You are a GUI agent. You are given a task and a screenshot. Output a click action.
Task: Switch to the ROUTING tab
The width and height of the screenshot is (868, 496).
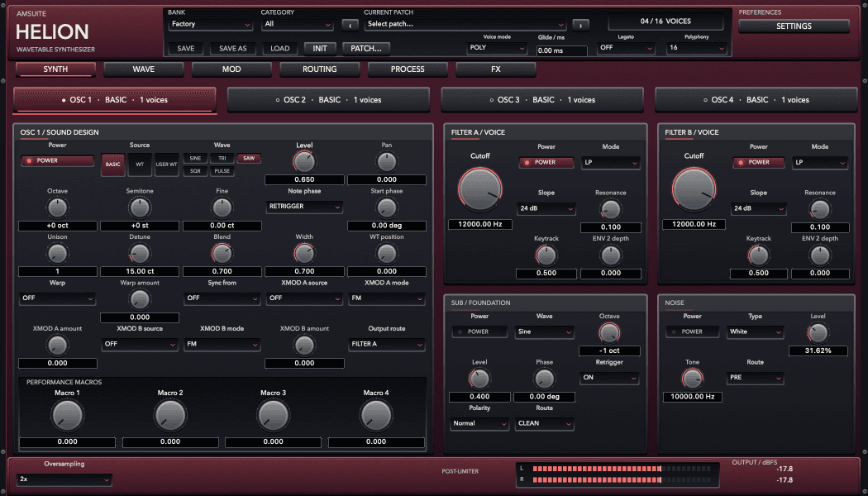pos(319,69)
